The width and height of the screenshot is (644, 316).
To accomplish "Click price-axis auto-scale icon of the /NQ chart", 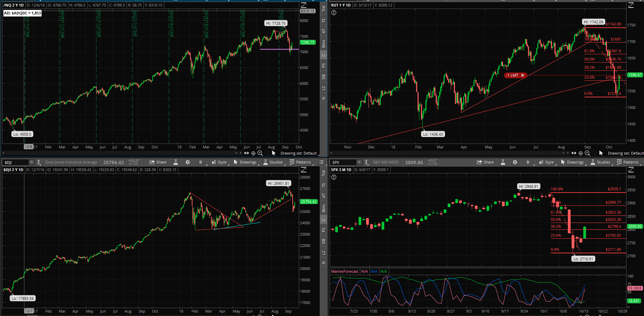I will click(x=304, y=5).
